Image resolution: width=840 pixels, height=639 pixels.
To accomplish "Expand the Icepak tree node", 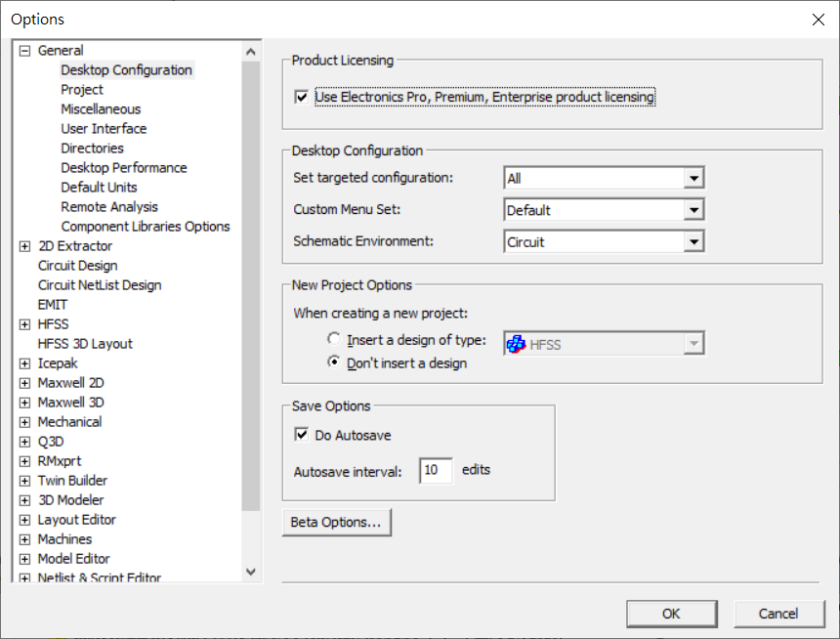I will (24, 363).
